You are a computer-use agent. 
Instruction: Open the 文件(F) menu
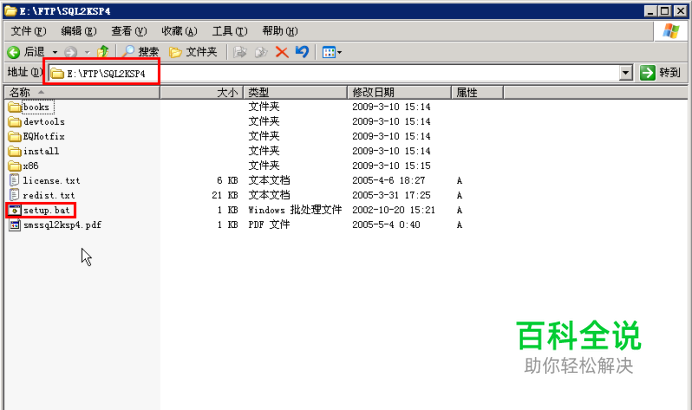[x=28, y=31]
